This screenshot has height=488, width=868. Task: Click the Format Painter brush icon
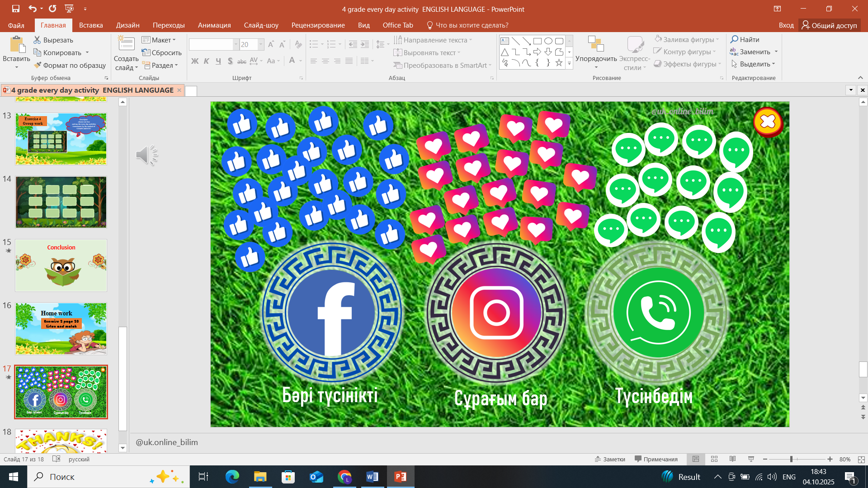(38, 65)
